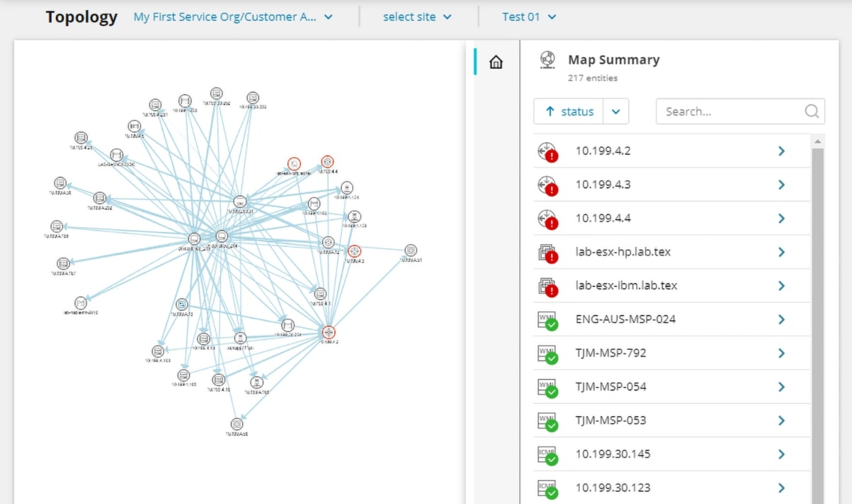Click the Topology heading
Viewport: 852px width, 504px height.
82,16
